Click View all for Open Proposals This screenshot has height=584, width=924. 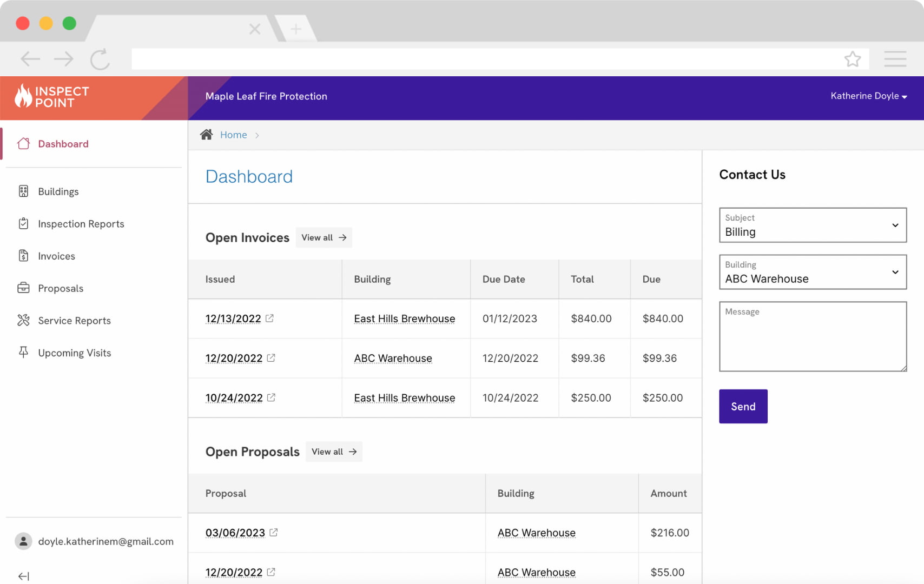(x=334, y=452)
